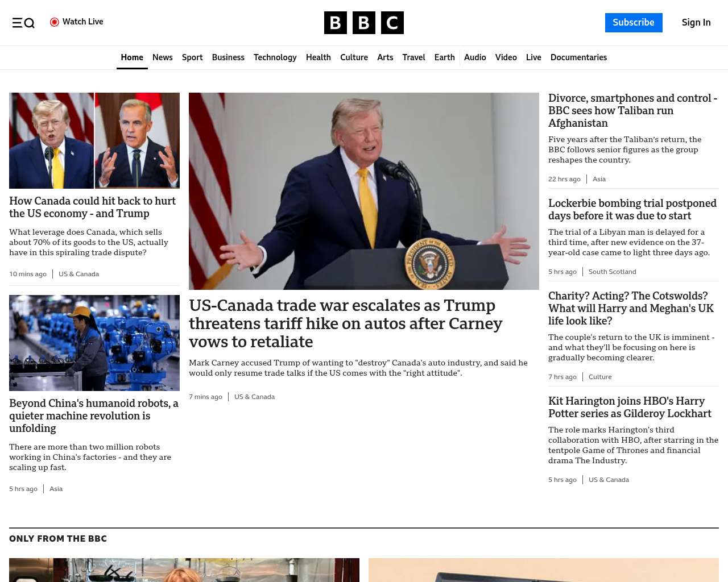Open 'US-Canada trade war escalates' headline

point(346,323)
